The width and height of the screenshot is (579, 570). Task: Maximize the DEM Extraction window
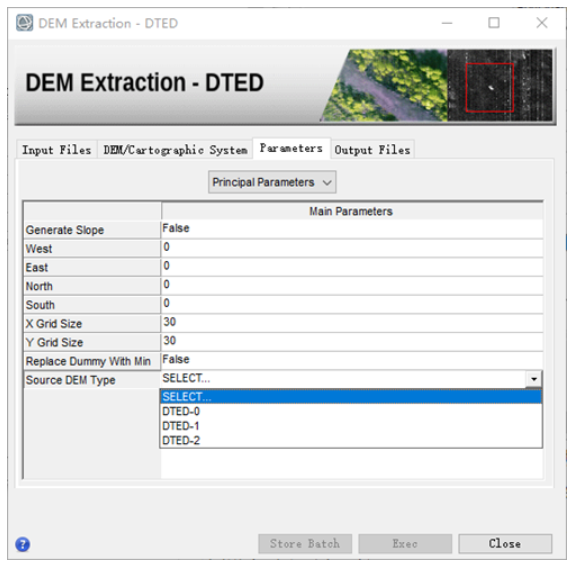point(494,23)
